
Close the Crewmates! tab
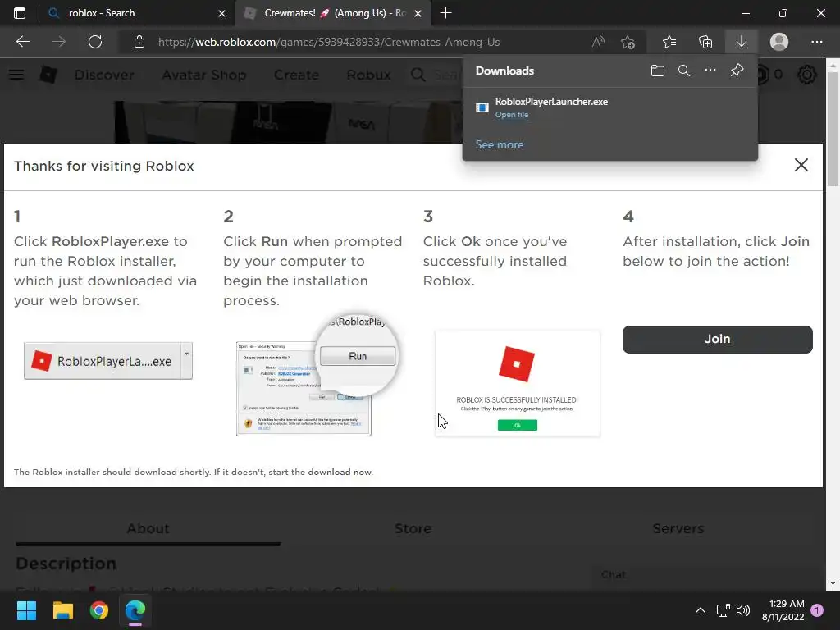tap(418, 13)
